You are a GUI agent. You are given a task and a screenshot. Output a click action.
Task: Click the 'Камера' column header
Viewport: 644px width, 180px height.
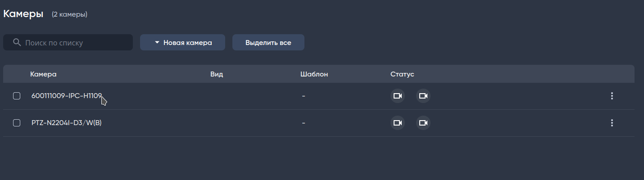tap(43, 74)
